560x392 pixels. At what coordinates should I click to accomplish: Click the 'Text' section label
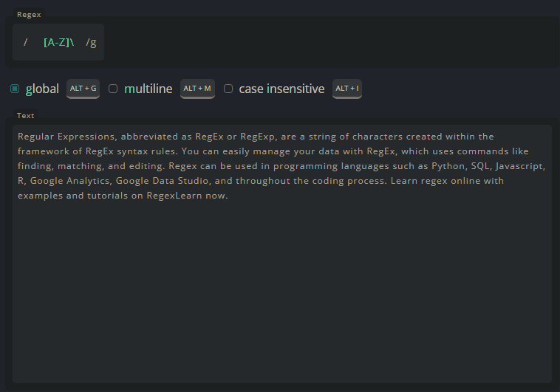pos(26,115)
